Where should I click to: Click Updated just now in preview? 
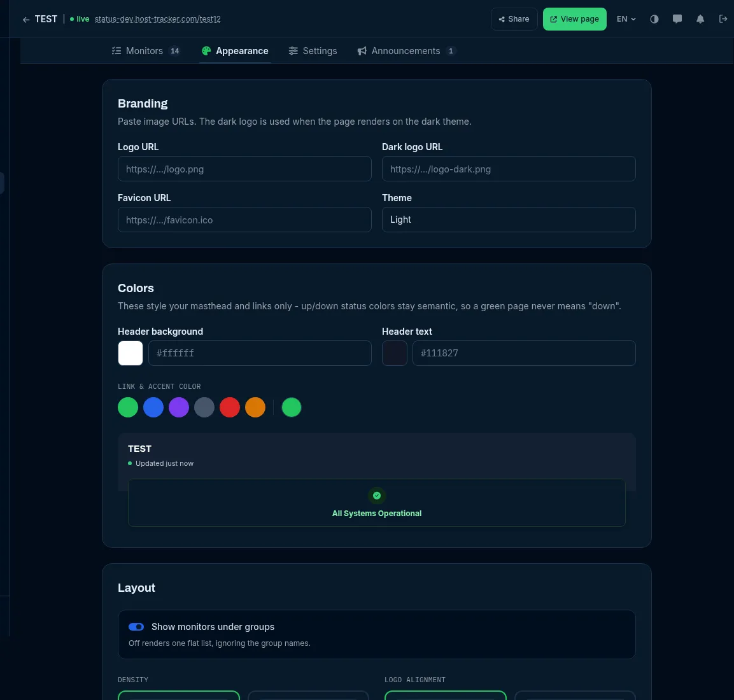pyautogui.click(x=164, y=463)
